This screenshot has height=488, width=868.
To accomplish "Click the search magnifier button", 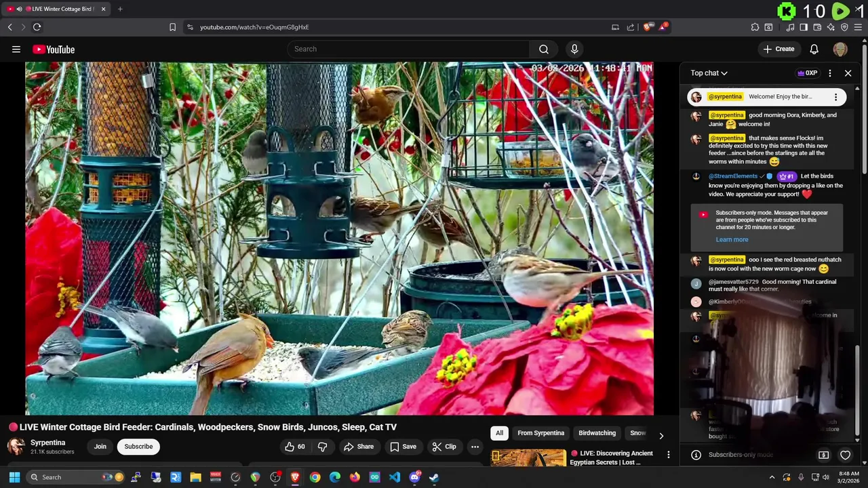I will coord(543,49).
